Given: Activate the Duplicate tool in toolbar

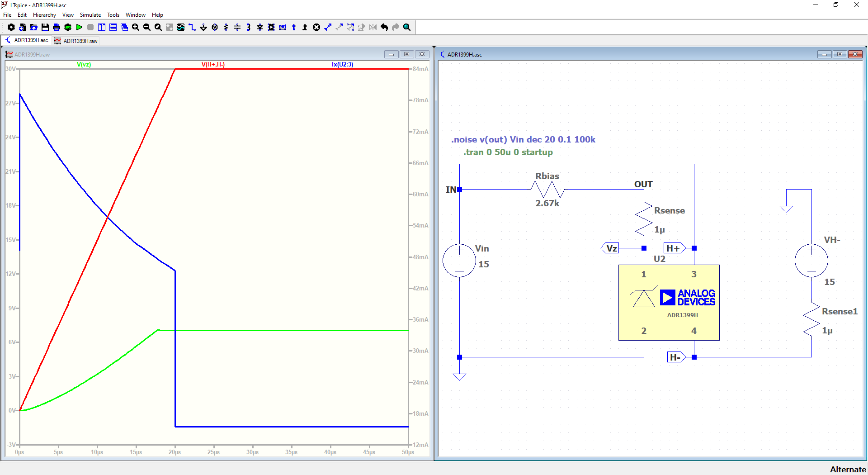Looking at the screenshot, I should tap(328, 27).
